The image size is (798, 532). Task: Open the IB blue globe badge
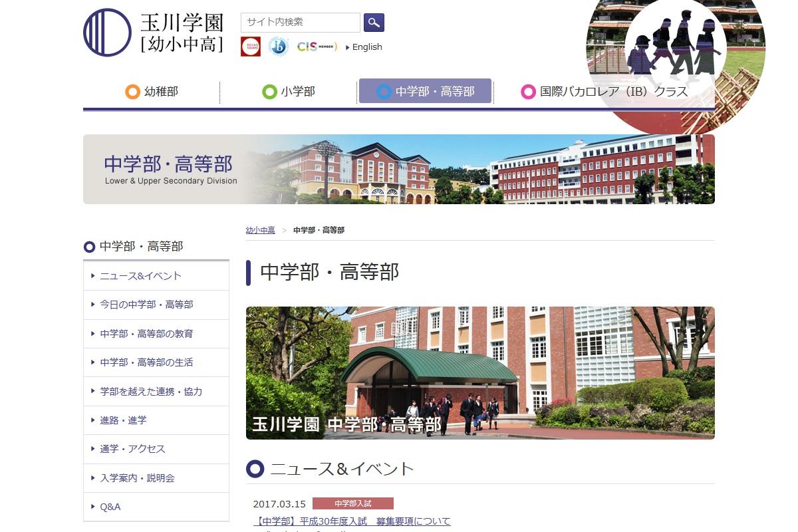tap(278, 47)
